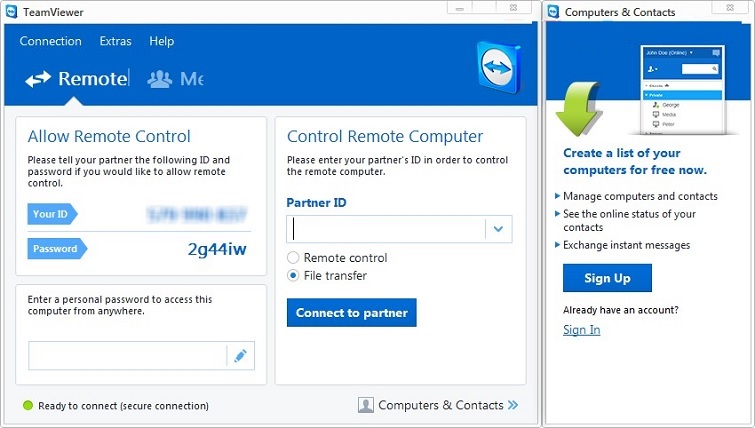Click the Your ID label

[x=52, y=214]
